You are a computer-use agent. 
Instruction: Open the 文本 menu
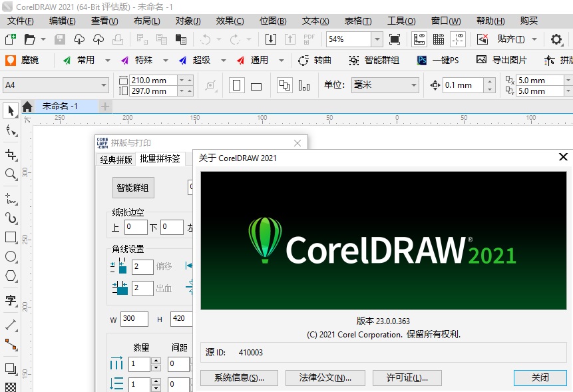(x=313, y=21)
